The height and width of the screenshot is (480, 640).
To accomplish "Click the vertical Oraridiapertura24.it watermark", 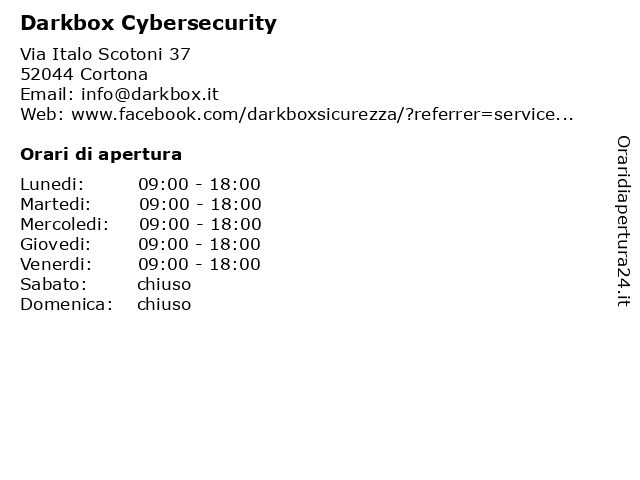I will coord(623,221).
